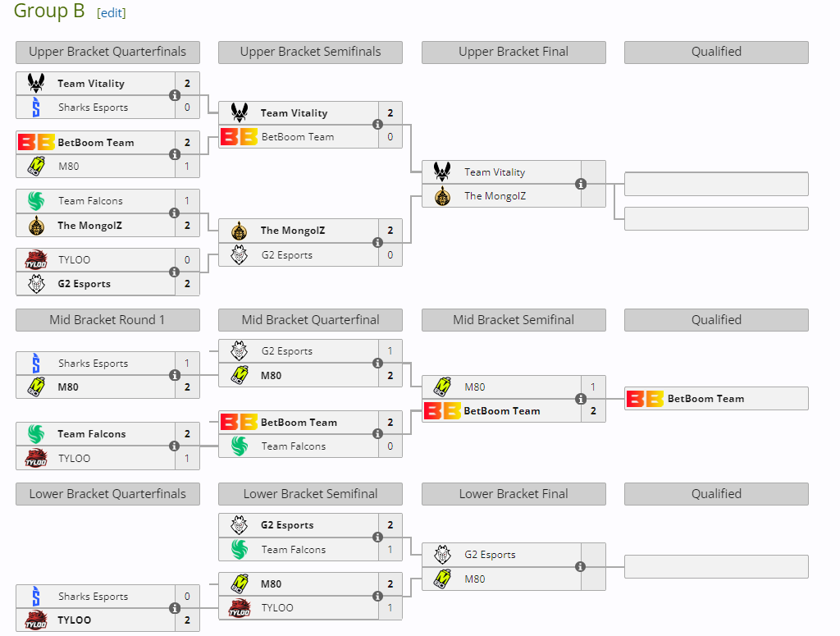Select the Upper Bracket Quarterfinals header
Screen dimensions: 840x636
tap(107, 52)
